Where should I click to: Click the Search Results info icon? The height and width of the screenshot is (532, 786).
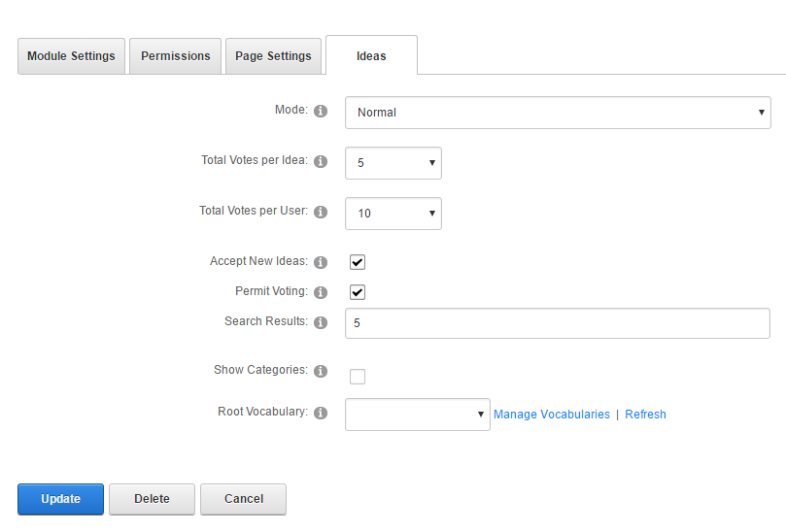[321, 323]
